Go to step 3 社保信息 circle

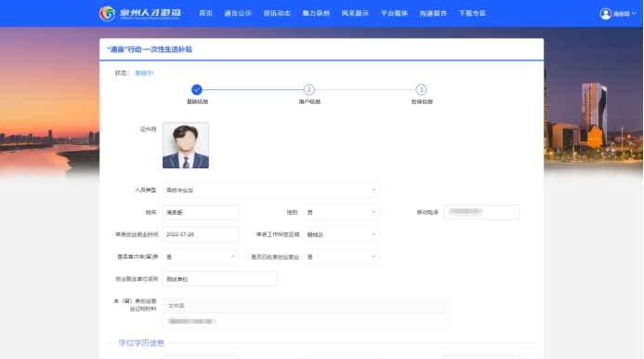tap(421, 89)
